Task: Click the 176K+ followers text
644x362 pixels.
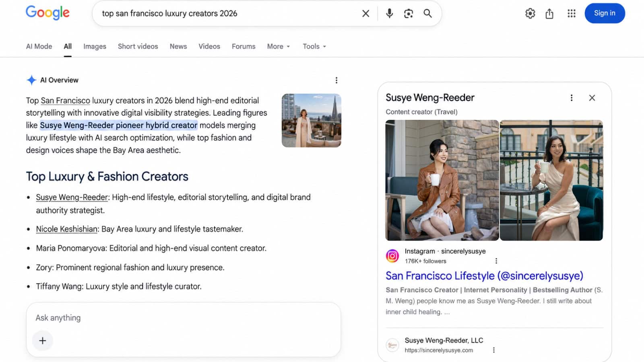Action: [425, 261]
